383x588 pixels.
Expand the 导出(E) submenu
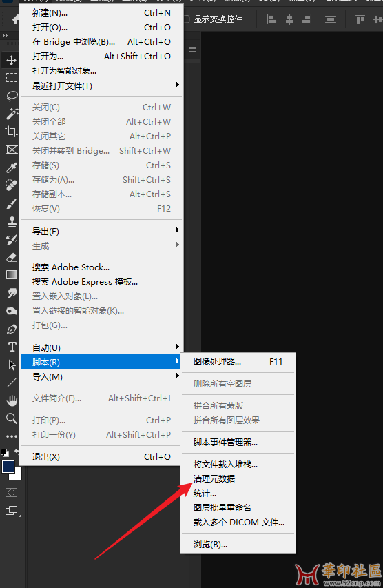pos(101,232)
